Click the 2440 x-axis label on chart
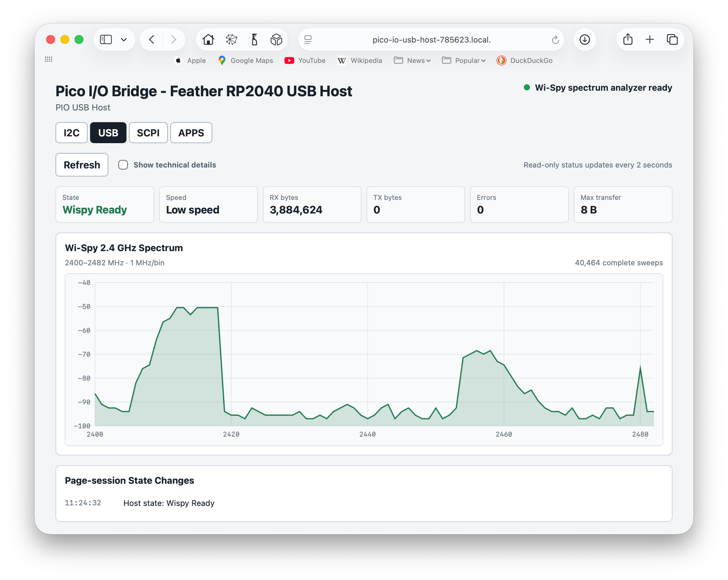Viewport: 728px width, 580px height. click(367, 434)
